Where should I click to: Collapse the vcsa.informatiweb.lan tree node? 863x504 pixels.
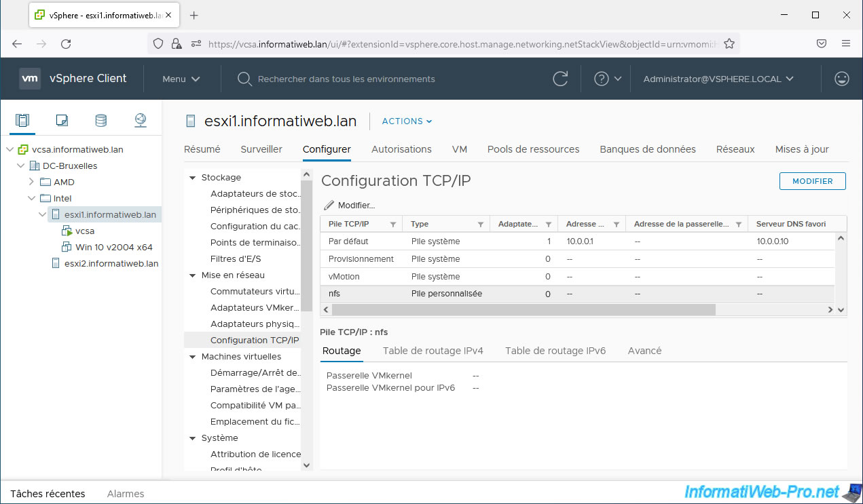coord(10,149)
